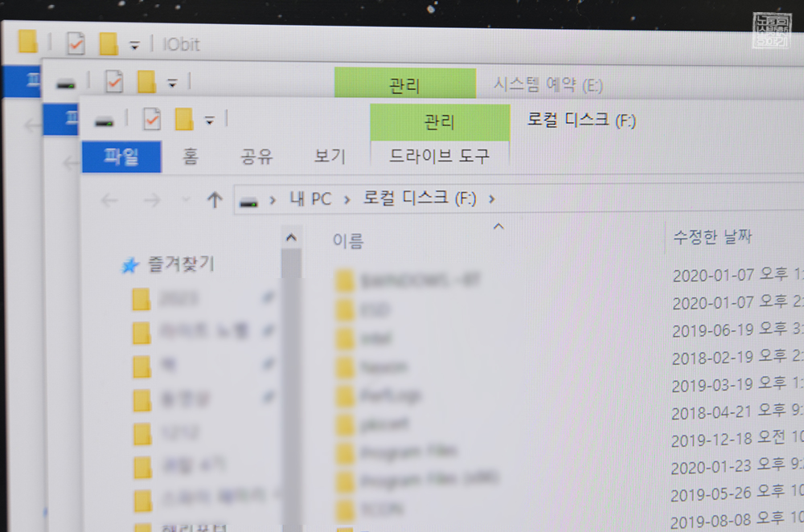
Task: Click folder icon in the 2019-06-19 row
Action: (345, 338)
